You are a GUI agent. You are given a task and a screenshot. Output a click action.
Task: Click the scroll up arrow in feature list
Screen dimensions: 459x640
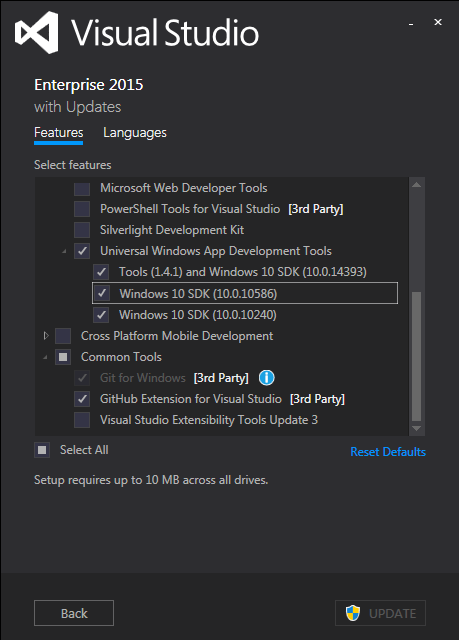[x=416, y=185]
